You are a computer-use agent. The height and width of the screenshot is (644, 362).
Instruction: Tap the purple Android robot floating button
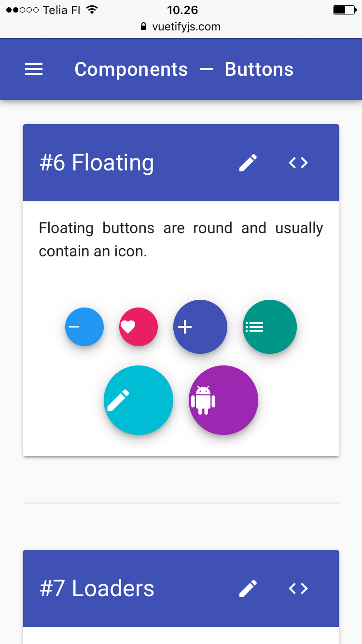coord(223,400)
